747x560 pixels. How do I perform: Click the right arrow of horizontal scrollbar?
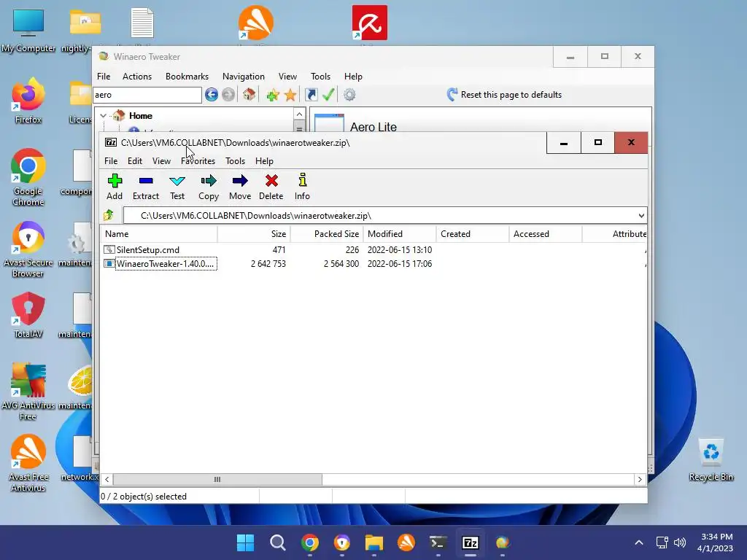click(x=640, y=479)
